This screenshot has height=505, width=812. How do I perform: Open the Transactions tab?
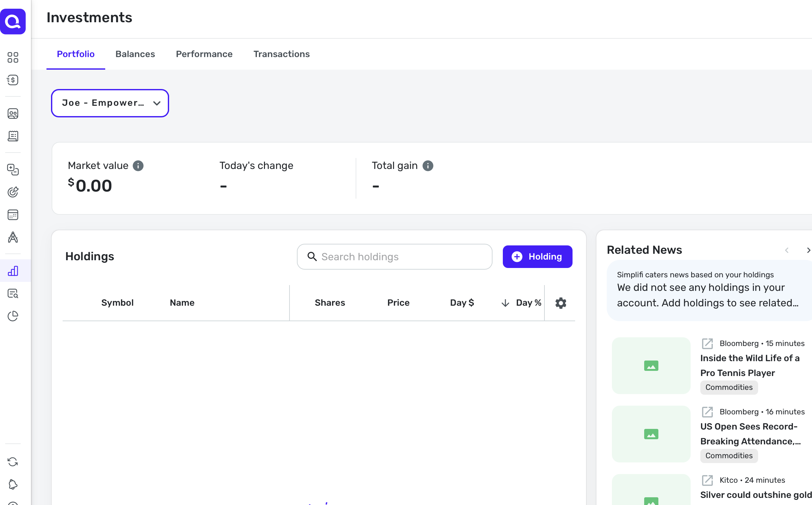281,54
